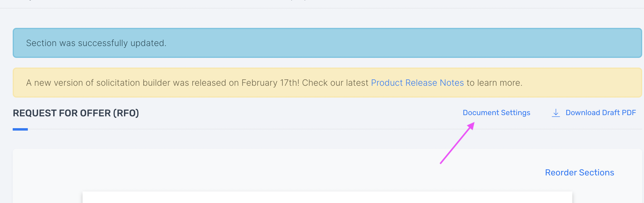This screenshot has height=203, width=644.
Task: Click the white document page preview
Action: (x=327, y=197)
